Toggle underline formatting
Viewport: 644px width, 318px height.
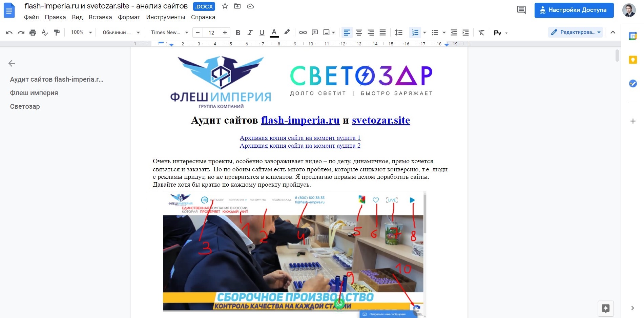tap(262, 32)
